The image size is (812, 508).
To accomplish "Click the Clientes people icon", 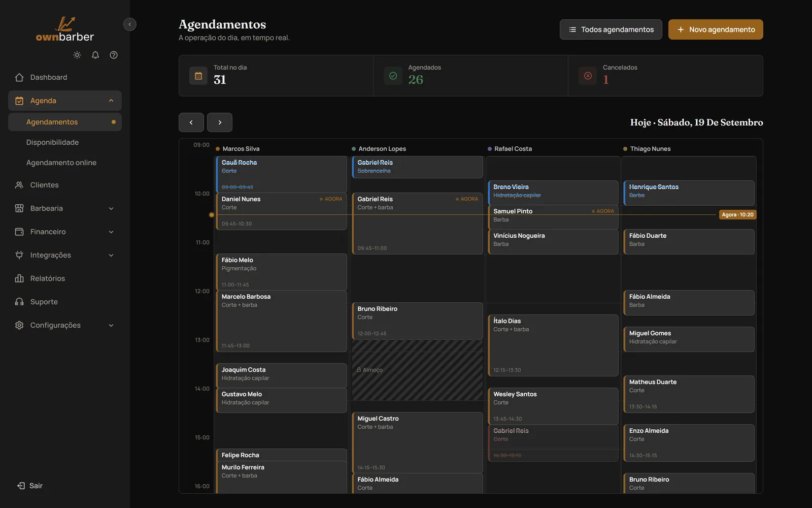I will (x=19, y=185).
